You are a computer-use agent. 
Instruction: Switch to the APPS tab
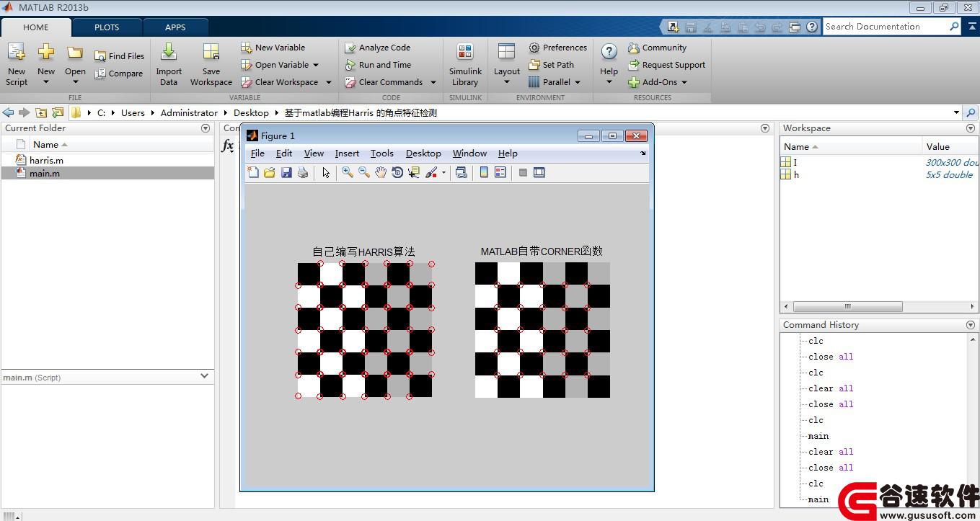pos(175,27)
